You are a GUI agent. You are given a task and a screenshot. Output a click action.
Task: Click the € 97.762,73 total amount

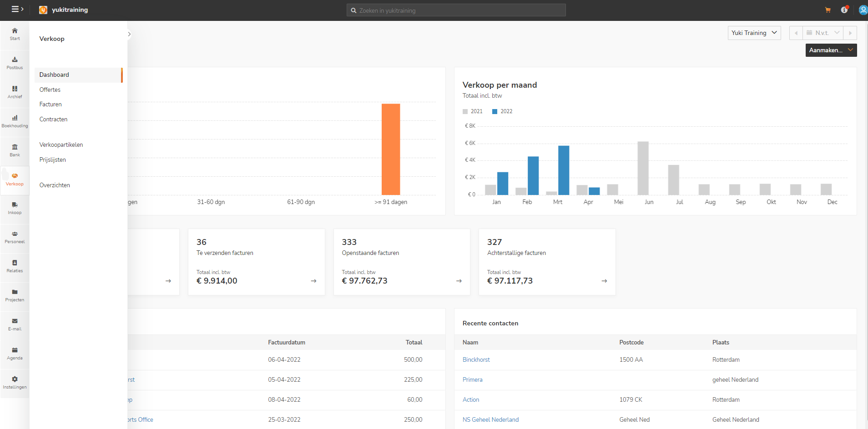(x=365, y=281)
